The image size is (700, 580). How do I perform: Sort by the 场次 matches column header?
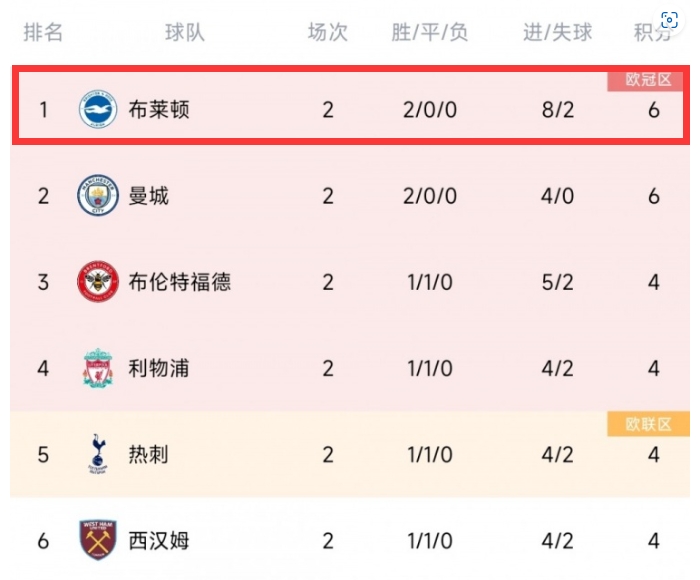[328, 32]
